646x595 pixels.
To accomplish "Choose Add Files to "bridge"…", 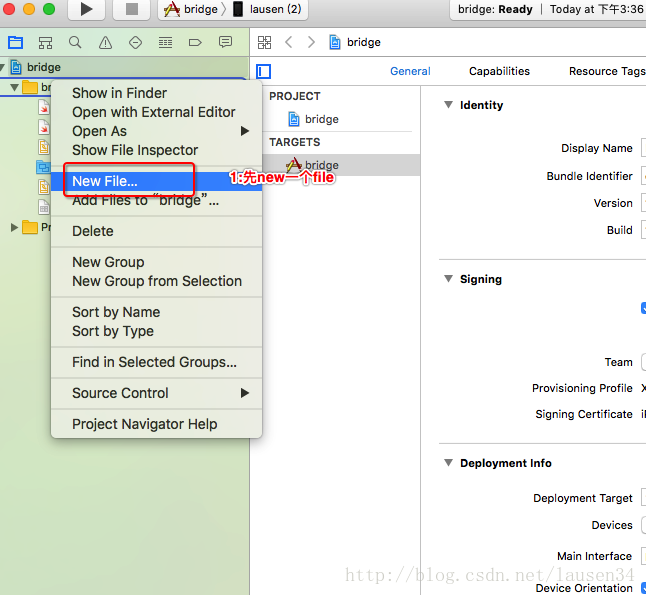I will click(157, 201).
